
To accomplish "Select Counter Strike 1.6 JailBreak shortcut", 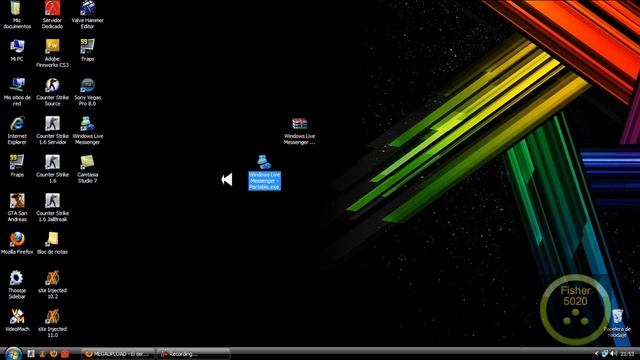I will tap(52, 208).
